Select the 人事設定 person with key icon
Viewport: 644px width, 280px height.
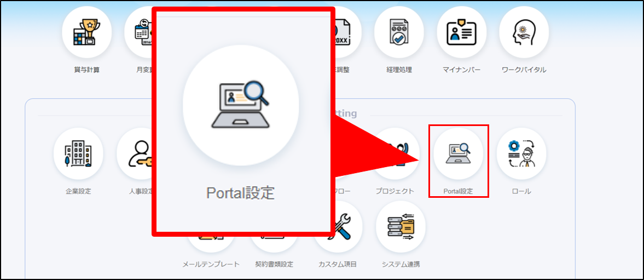137,153
